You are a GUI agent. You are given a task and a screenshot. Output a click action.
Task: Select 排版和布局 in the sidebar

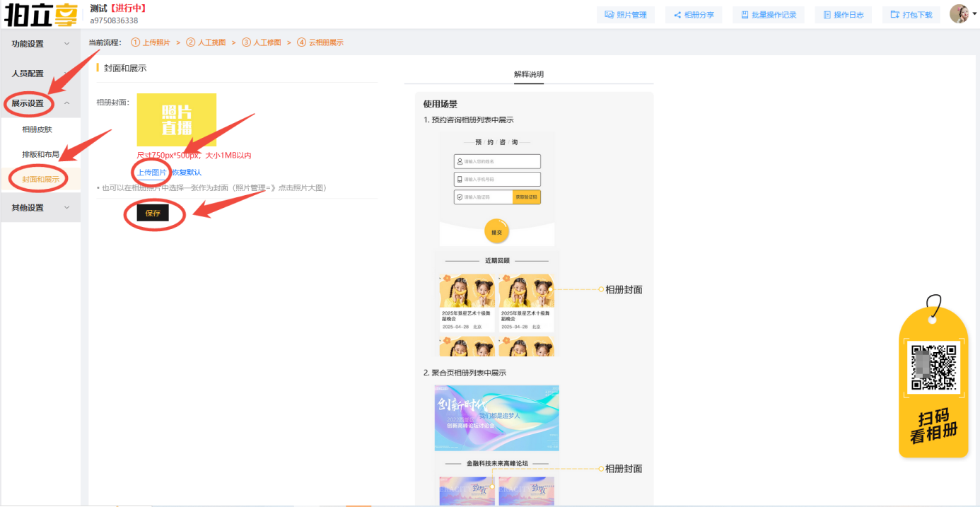coord(40,154)
